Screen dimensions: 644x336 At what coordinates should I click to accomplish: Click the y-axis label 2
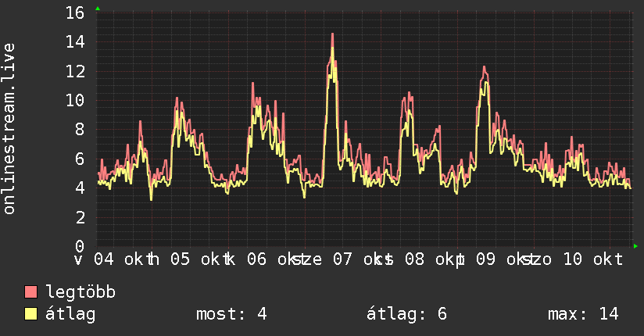pos(80,217)
